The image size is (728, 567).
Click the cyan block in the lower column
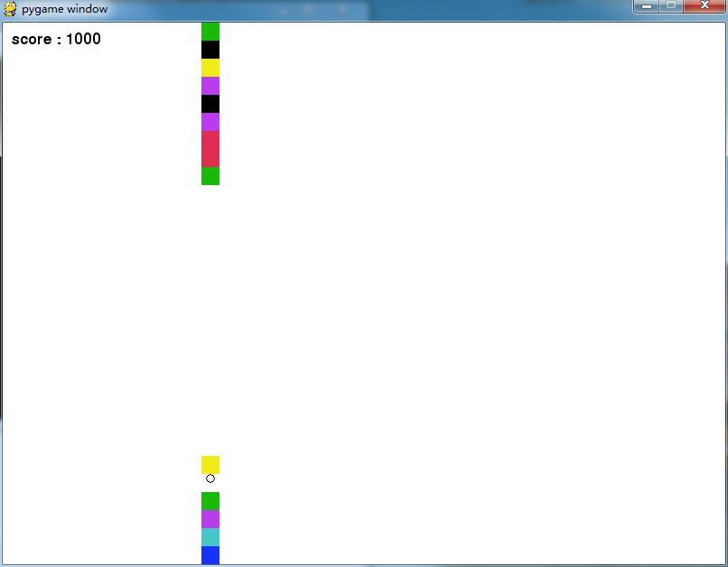point(210,537)
